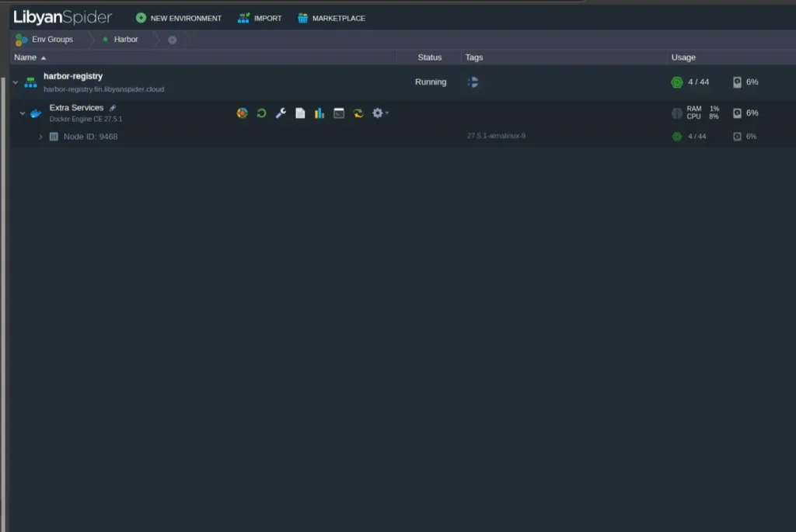This screenshot has height=532, width=796.
Task: Open Config with the wrench icon
Action: 281,113
